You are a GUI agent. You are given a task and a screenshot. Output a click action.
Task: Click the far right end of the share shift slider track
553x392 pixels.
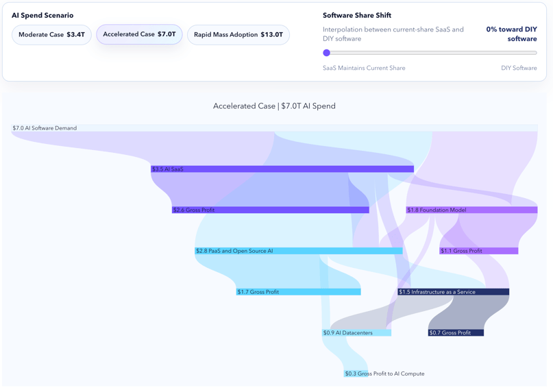pyautogui.click(x=535, y=53)
